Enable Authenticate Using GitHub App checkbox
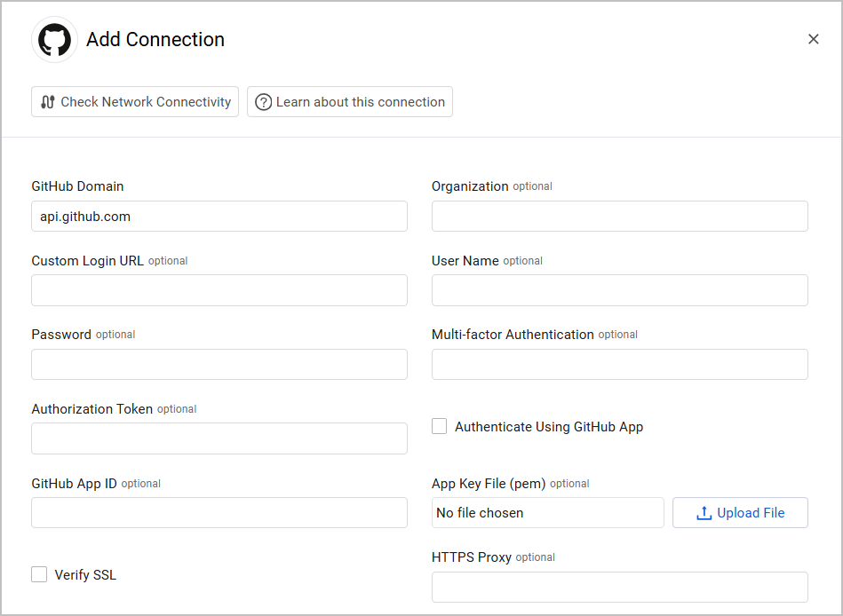Screen dimensions: 843x616 click(x=439, y=426)
